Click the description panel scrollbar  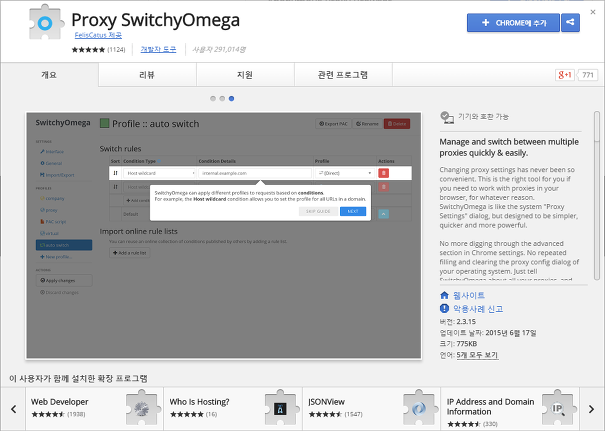click(x=597, y=195)
